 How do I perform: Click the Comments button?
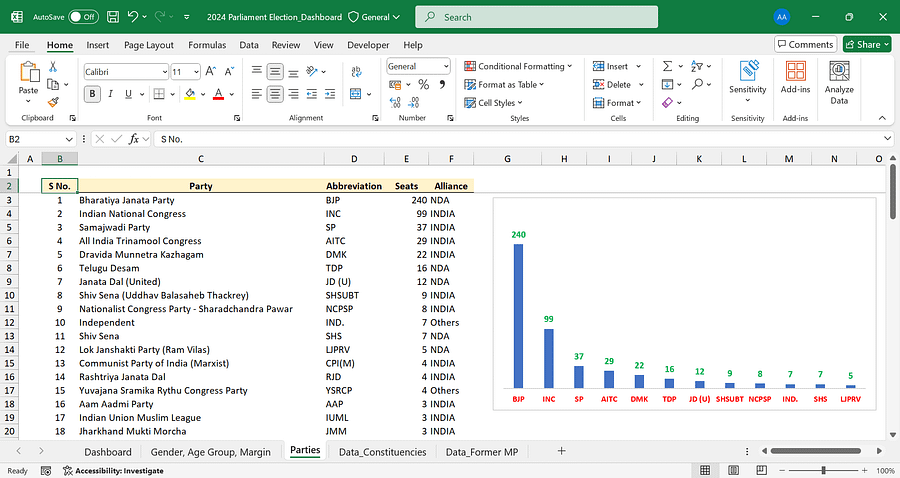pyautogui.click(x=805, y=44)
